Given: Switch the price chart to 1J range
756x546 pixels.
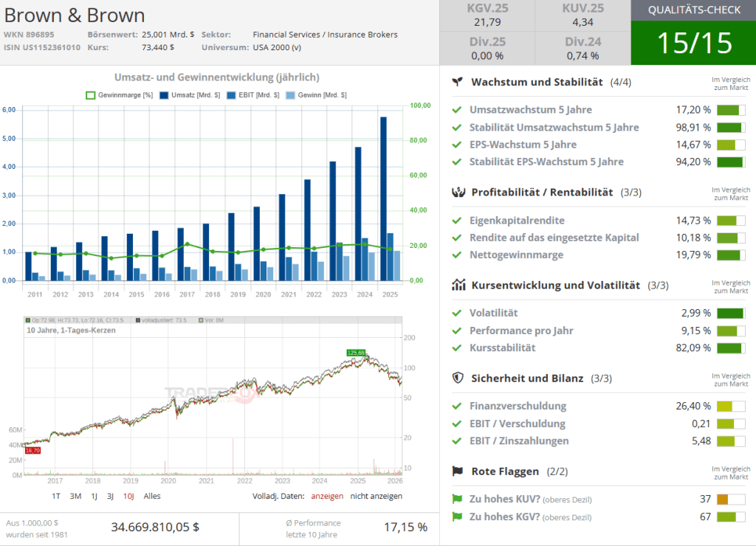Looking at the screenshot, I should coord(94,497).
